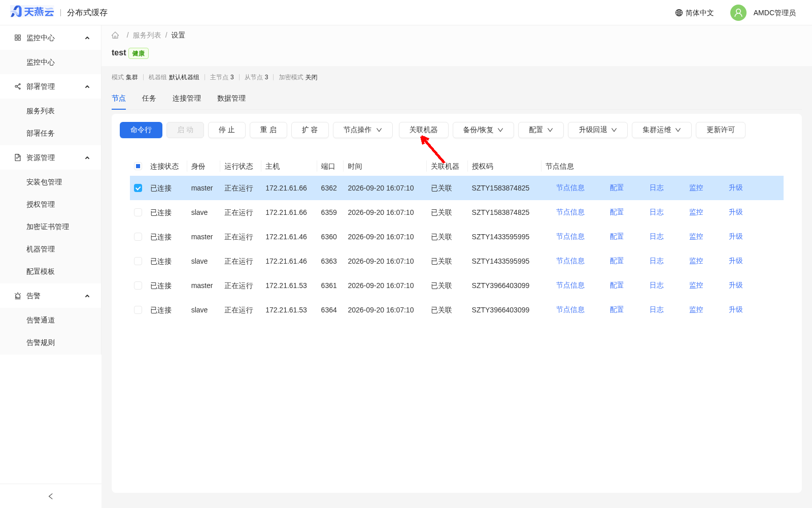Open the 节点操作 dropdown

point(363,130)
